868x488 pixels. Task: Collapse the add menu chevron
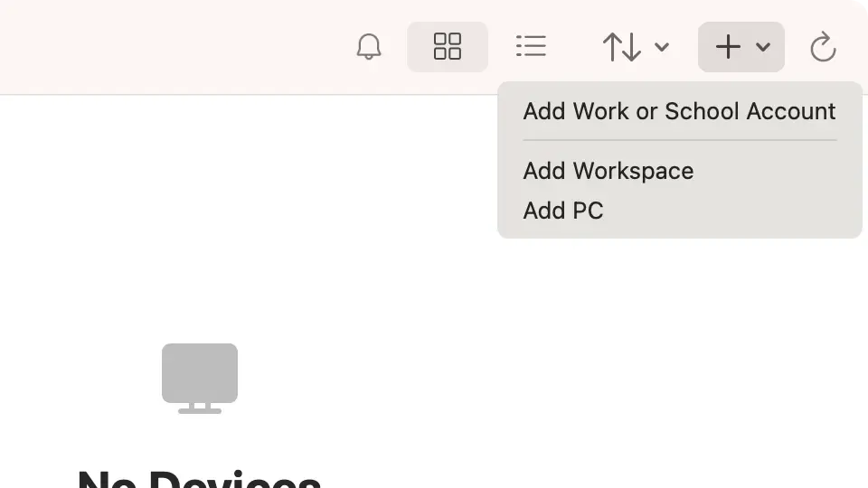(763, 47)
